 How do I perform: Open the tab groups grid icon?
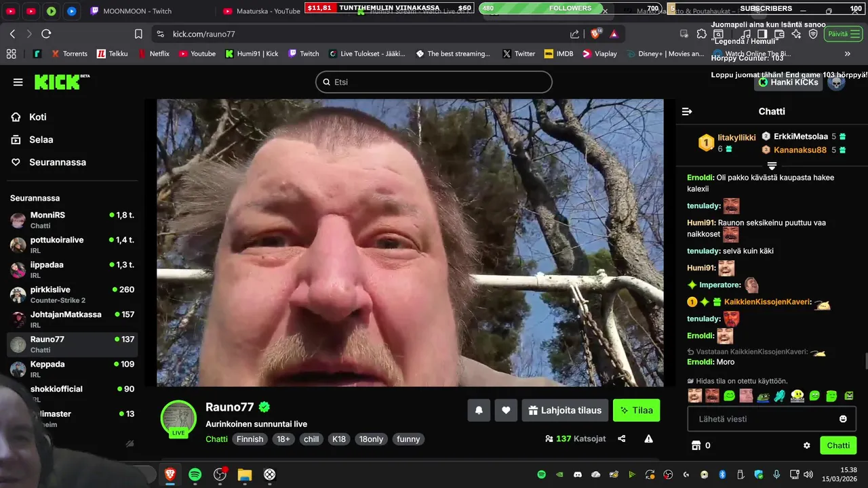click(11, 54)
